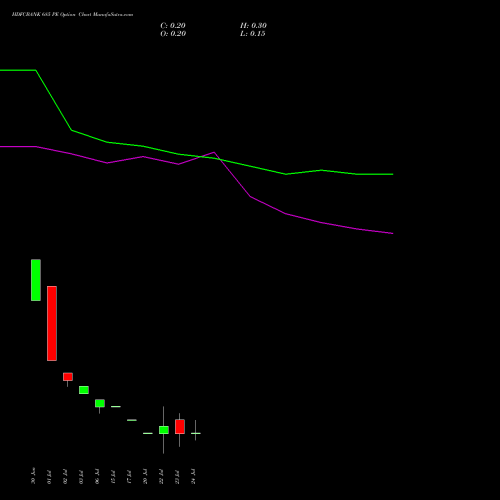This screenshot has height=500, width=500.
Task: Click the close value 'C: 0.20'
Action: coord(173,26)
